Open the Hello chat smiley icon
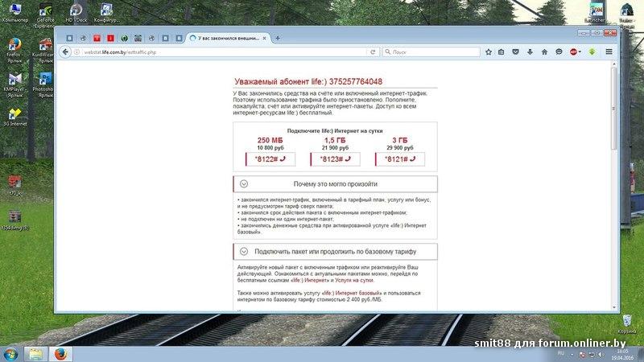This screenshot has height=362, width=644. pyautogui.click(x=559, y=52)
